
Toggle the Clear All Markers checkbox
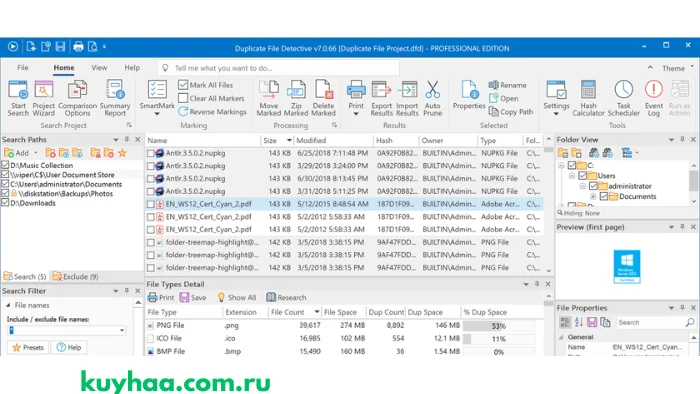coord(183,98)
